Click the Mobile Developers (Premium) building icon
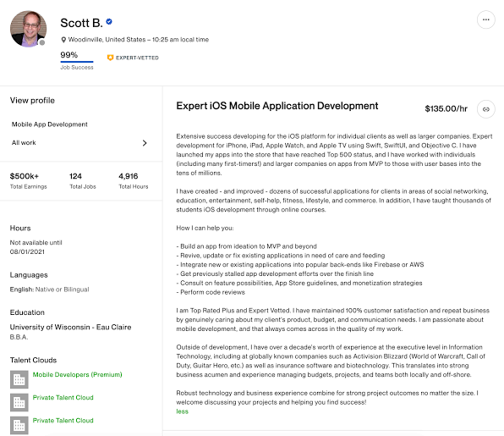 click(x=19, y=379)
